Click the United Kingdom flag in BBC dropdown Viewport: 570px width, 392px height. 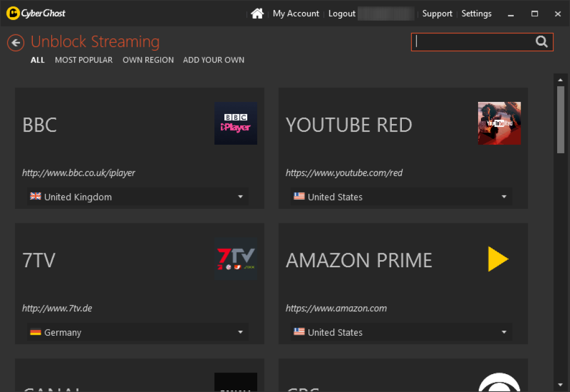tap(36, 197)
